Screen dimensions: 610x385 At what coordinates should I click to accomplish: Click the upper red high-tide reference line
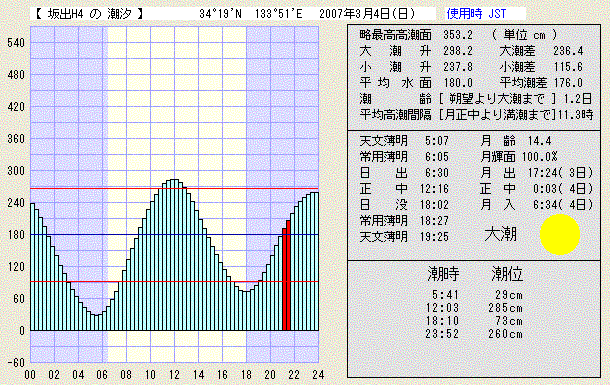174,189
